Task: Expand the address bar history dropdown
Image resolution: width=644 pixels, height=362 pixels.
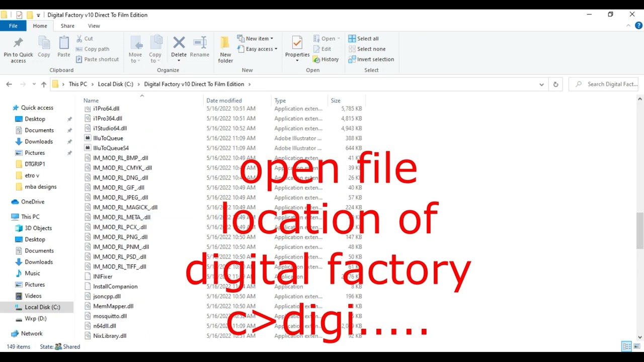Action: [x=542, y=84]
